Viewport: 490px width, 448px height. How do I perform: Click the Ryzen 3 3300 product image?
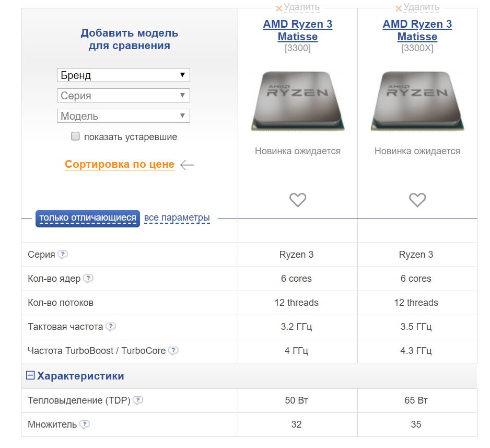pos(298,102)
